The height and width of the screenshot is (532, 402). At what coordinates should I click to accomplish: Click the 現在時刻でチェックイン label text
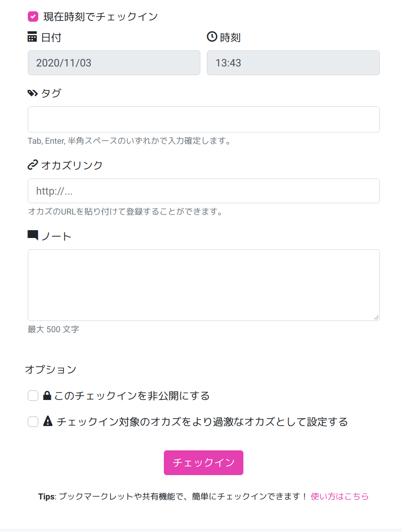[100, 17]
